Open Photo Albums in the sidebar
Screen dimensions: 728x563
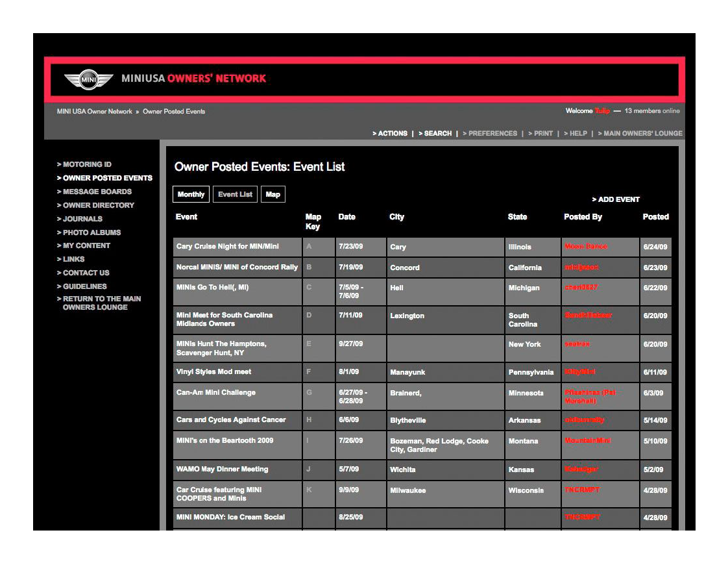tap(89, 232)
